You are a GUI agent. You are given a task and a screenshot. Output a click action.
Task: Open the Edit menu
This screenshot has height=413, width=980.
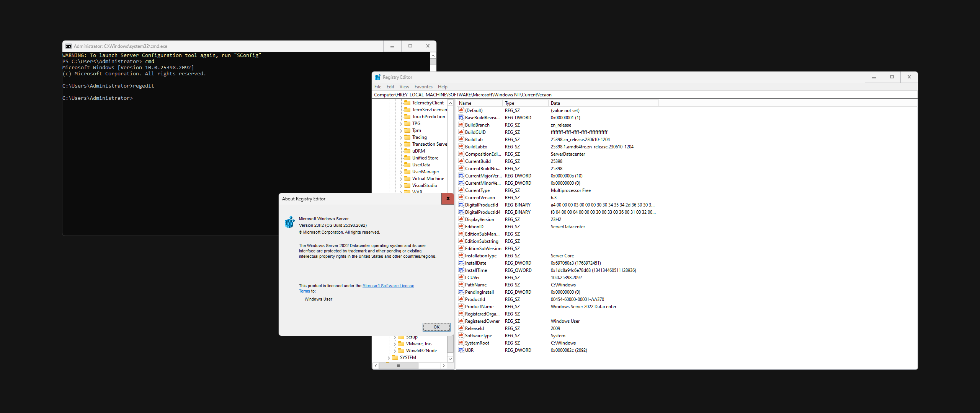point(390,87)
